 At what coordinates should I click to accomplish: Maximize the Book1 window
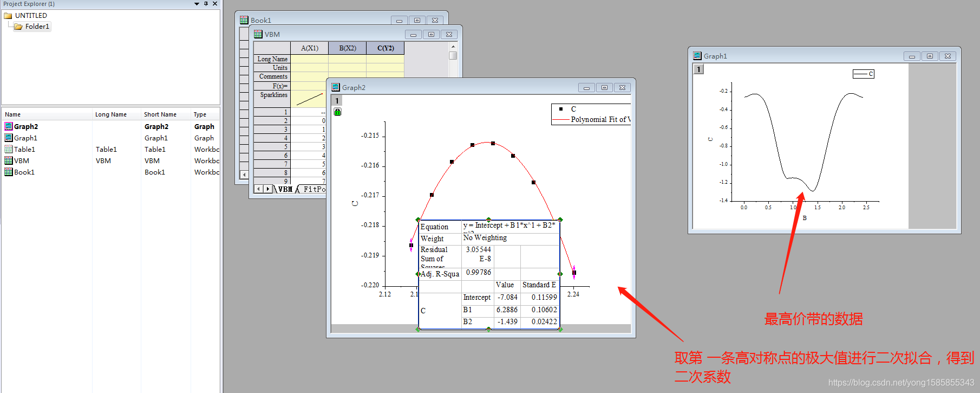[417, 21]
